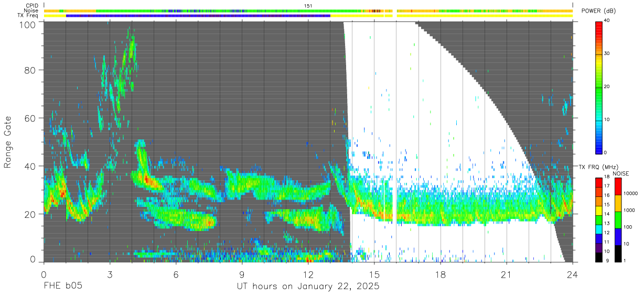Image resolution: width=644 pixels, height=297 pixels.
Task: Click the TX FRQ colorbar
Action: (x=599, y=219)
